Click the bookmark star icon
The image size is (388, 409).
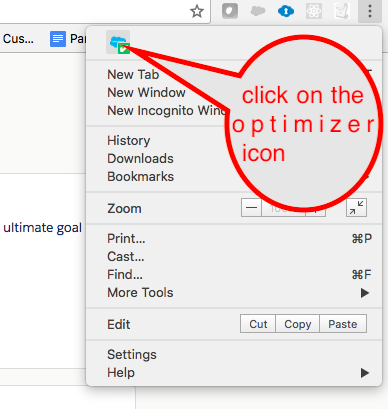tap(197, 12)
